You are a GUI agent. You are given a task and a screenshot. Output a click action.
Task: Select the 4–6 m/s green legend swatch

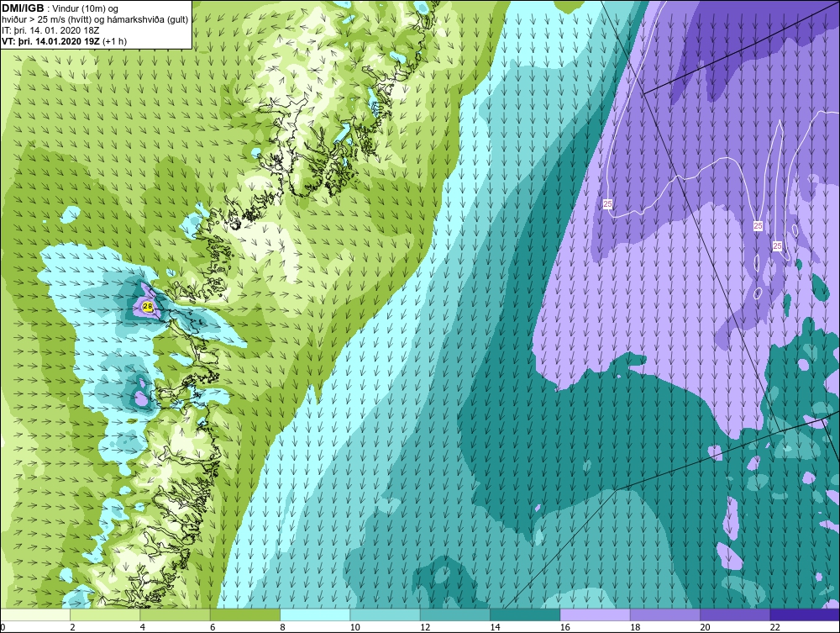point(176,615)
